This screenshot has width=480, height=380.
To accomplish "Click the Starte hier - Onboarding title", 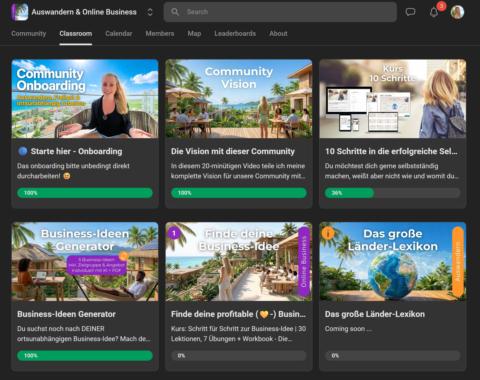I will click(x=76, y=151).
